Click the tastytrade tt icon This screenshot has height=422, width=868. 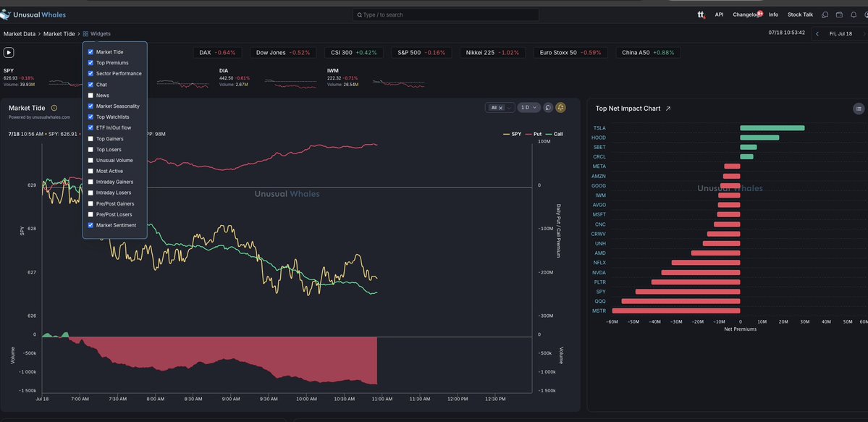click(x=701, y=15)
